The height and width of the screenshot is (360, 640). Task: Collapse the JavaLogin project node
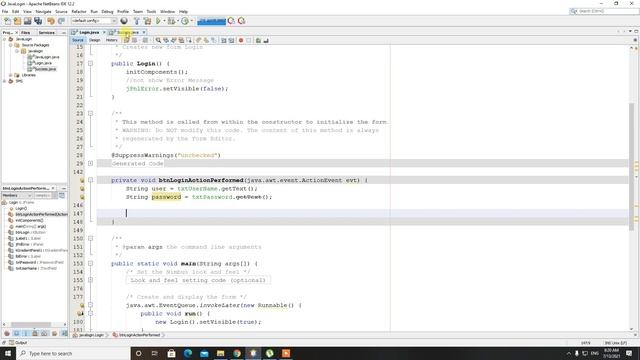4,39
